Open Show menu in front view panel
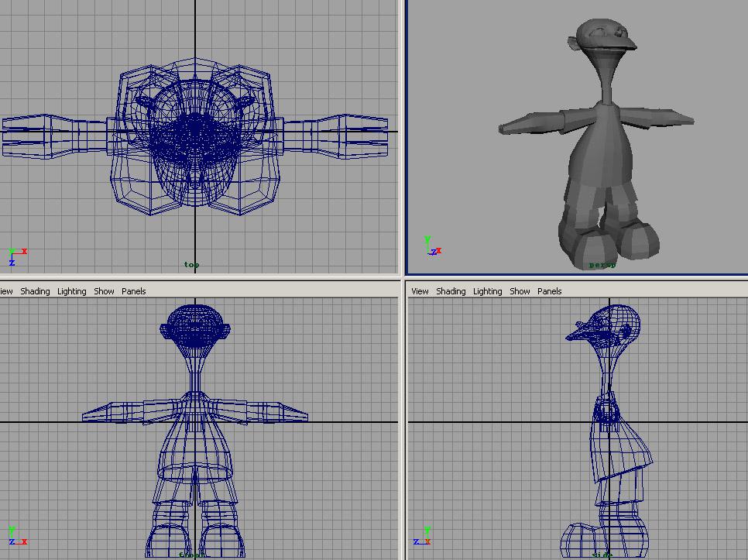 coord(104,291)
